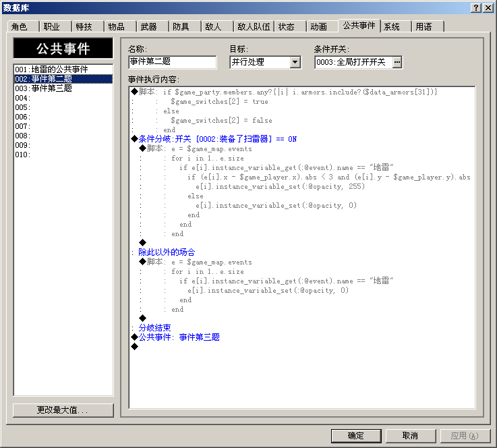Select 公共事件: 事件第三题 command line
Viewport: 497px width, 448px height.
[x=302, y=337]
